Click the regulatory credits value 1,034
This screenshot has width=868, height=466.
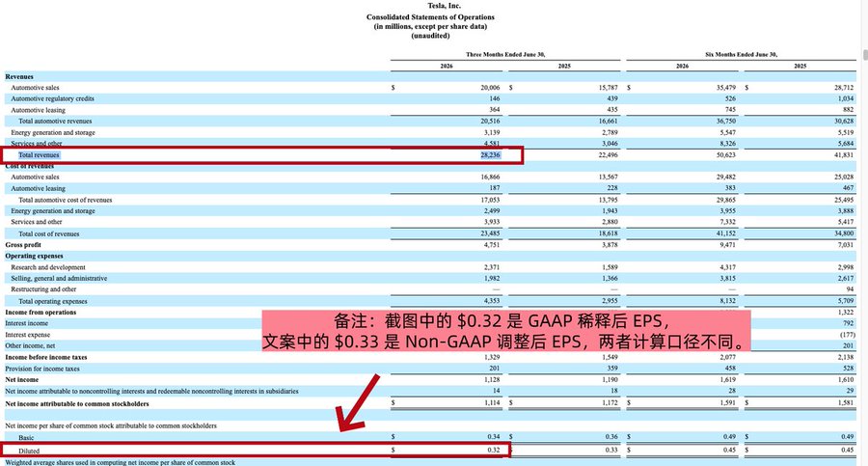click(845, 98)
